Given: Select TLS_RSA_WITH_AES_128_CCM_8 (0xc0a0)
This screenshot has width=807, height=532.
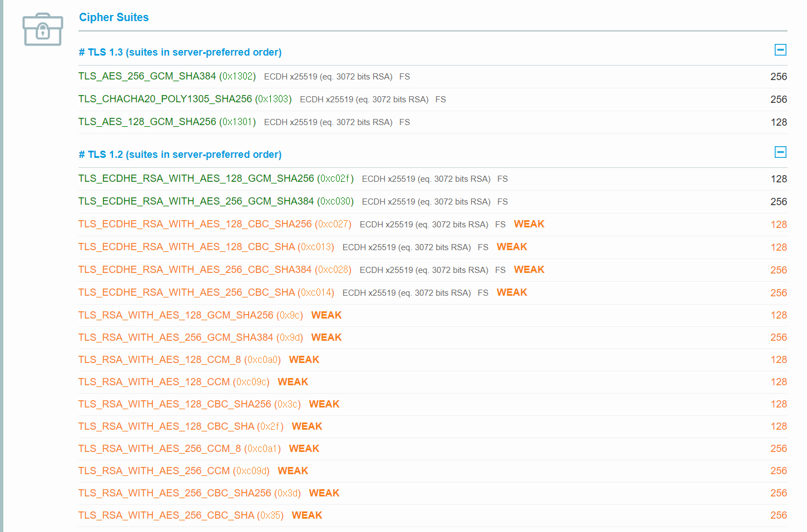Looking at the screenshot, I should coord(180,360).
